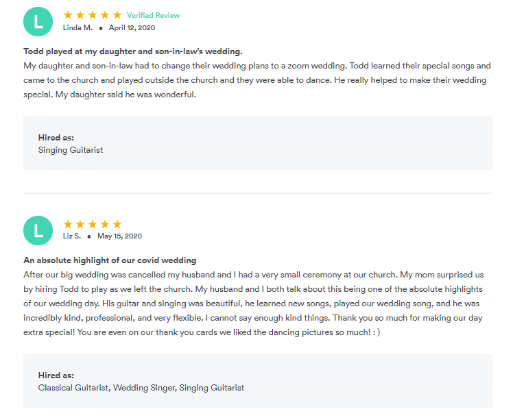Image resolution: width=513 pixels, height=420 pixels.
Task: Click first star in Linda M.'s rating
Action: click(68, 15)
